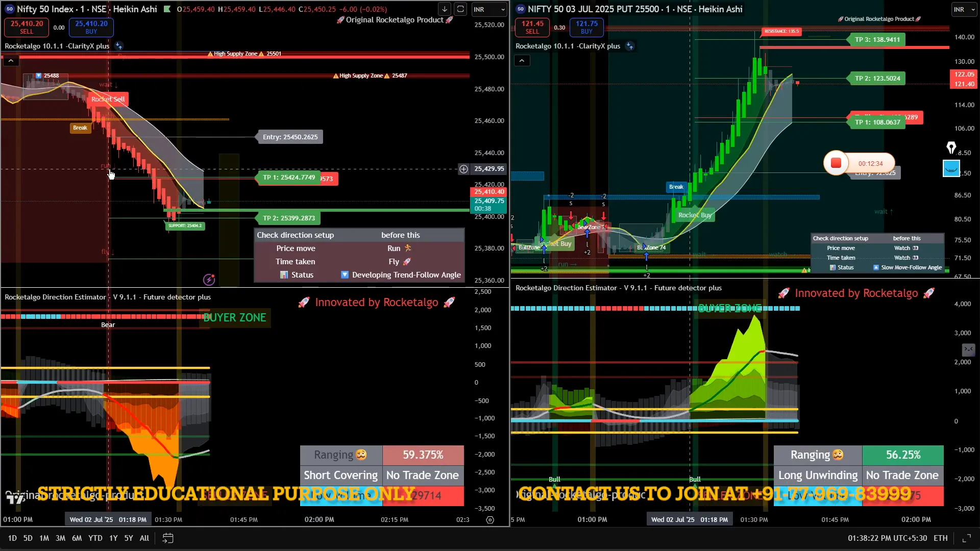Collapse the left chart indicator legend
980x551 pixels.
(11, 61)
